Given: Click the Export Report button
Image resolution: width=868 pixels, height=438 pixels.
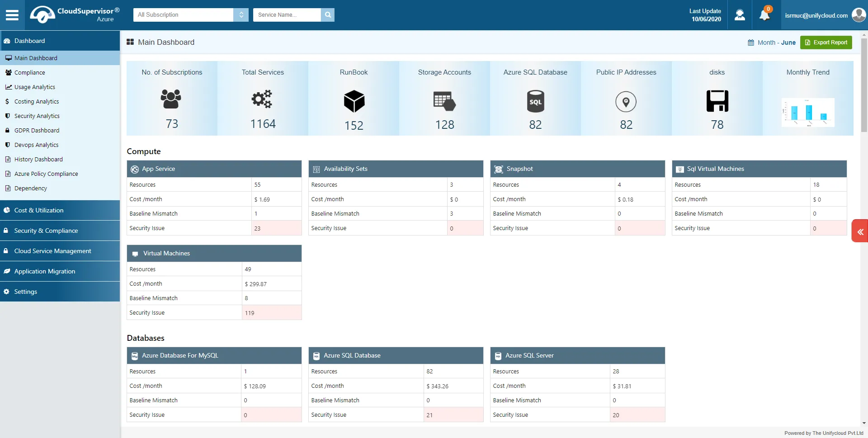Looking at the screenshot, I should coord(826,42).
